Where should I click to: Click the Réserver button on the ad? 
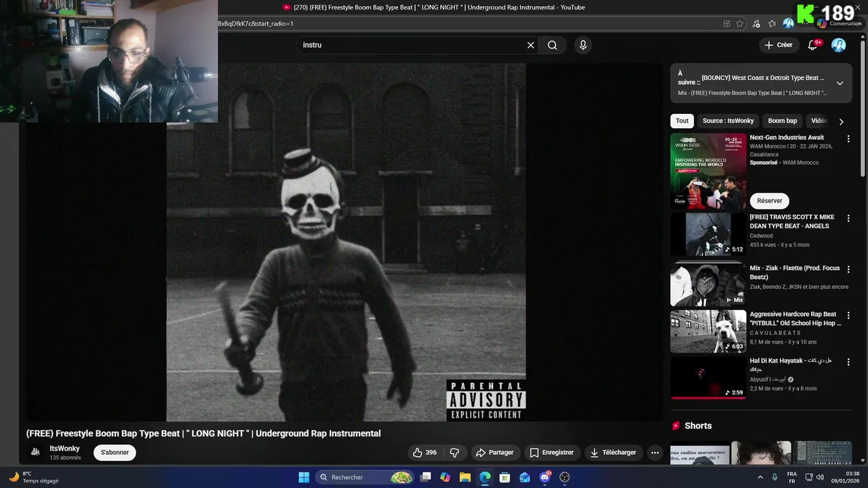click(769, 201)
